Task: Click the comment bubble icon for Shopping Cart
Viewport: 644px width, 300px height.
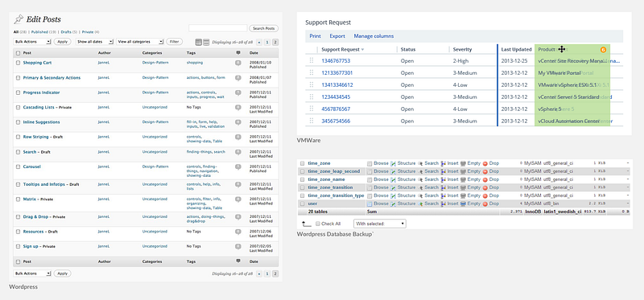Action: point(237,63)
